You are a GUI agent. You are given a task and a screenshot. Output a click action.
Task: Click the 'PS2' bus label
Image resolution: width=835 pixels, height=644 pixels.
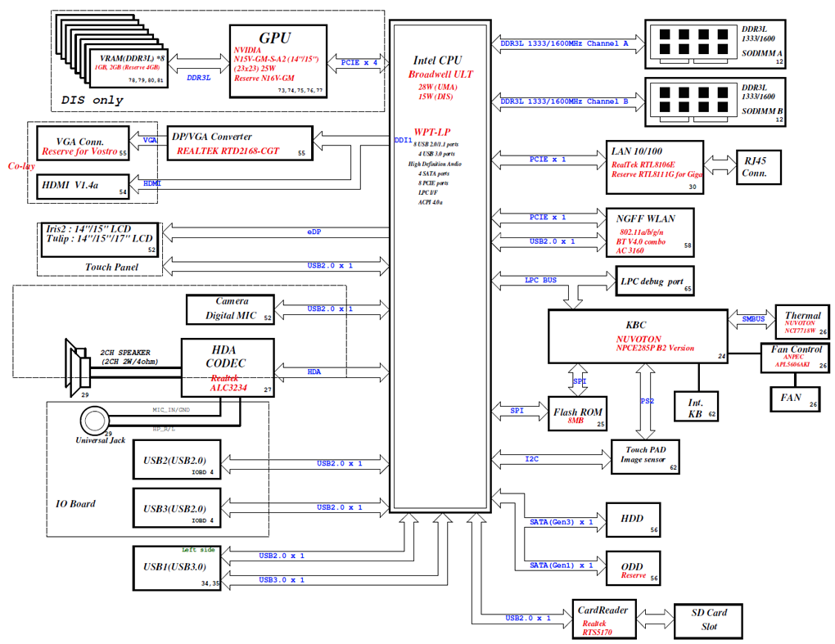point(647,401)
